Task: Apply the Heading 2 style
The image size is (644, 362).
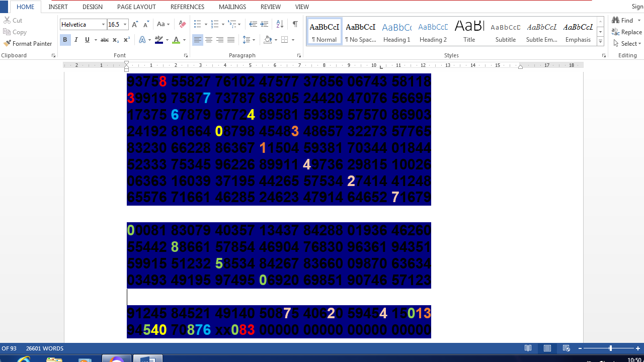Action: tap(433, 32)
